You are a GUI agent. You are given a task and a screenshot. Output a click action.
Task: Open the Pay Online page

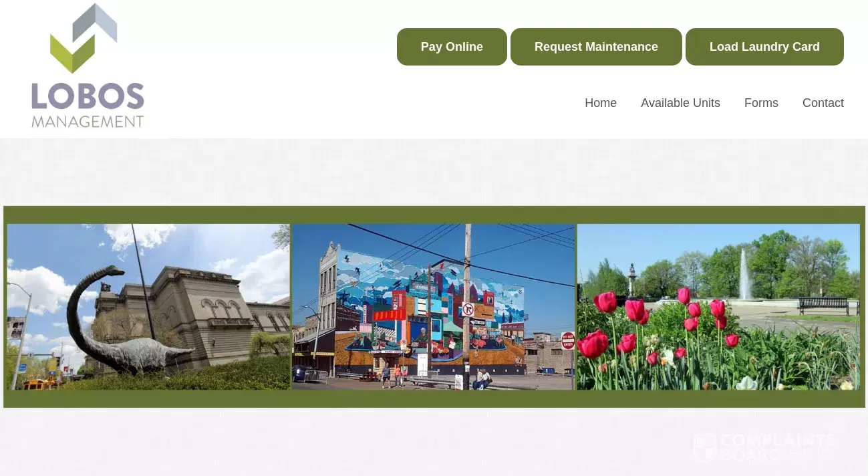(452, 47)
